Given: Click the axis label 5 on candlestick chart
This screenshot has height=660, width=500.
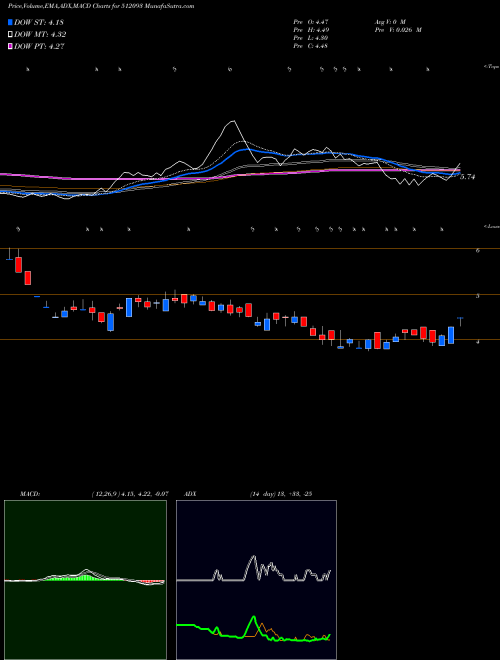Looking at the screenshot, I should (x=478, y=296).
